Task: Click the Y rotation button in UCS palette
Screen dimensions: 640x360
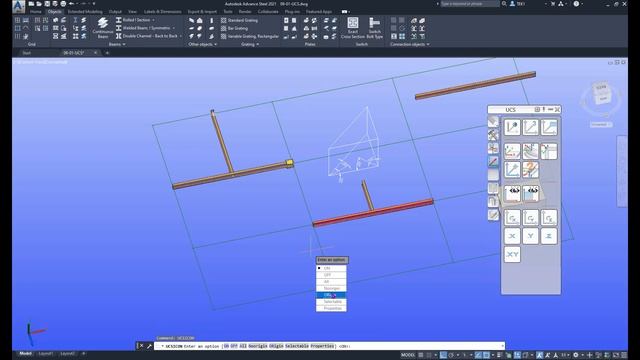Action: [530, 236]
